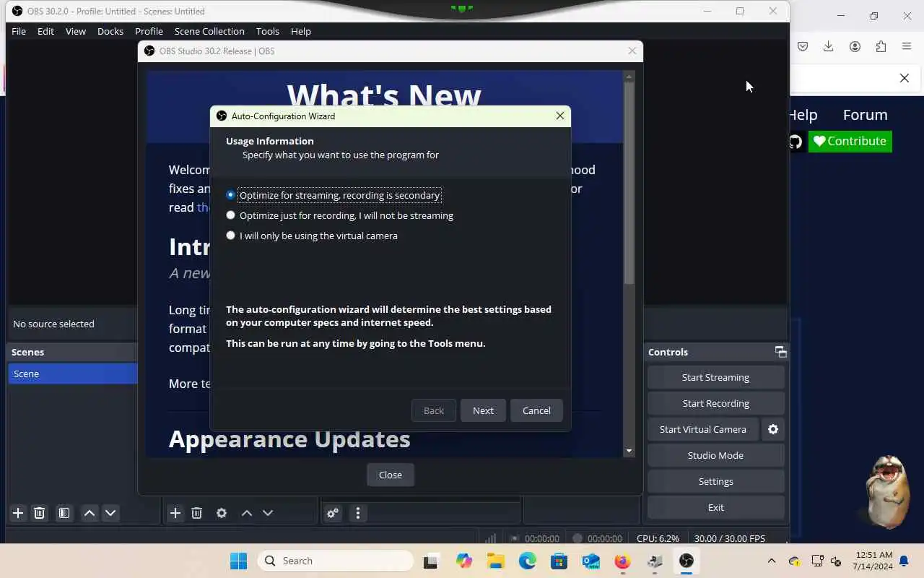The width and height of the screenshot is (924, 578).
Task: Remove selected scene with trash icon
Action: pyautogui.click(x=40, y=513)
